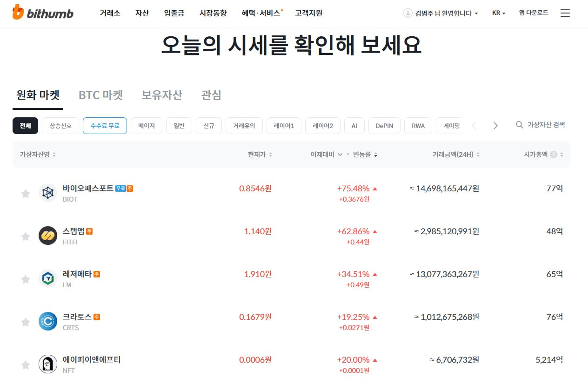Toggle the 메이저 filter chip

pos(147,126)
